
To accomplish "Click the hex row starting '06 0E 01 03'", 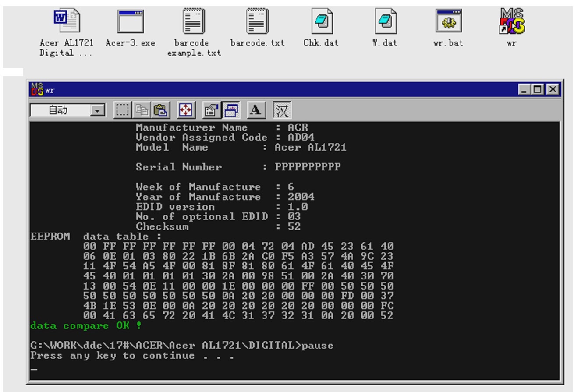I will pyautogui.click(x=238, y=257).
